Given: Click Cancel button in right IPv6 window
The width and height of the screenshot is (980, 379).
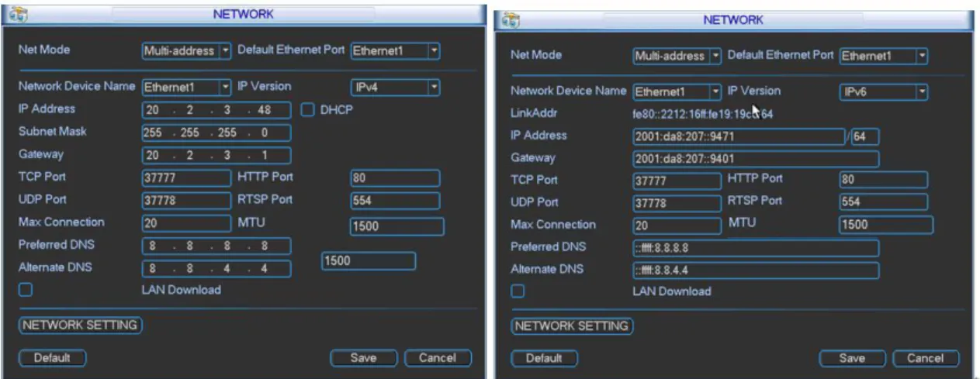Looking at the screenshot, I should (x=926, y=359).
